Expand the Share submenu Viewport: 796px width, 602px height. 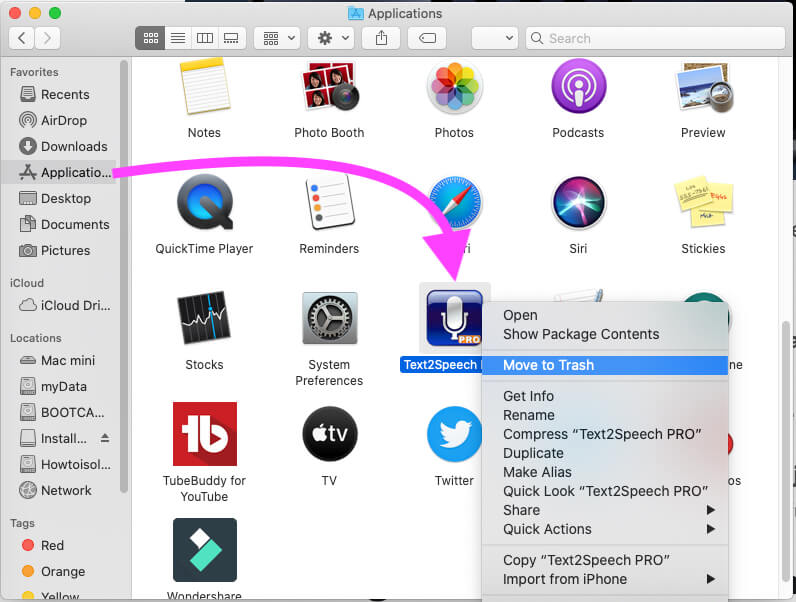[x=605, y=510]
